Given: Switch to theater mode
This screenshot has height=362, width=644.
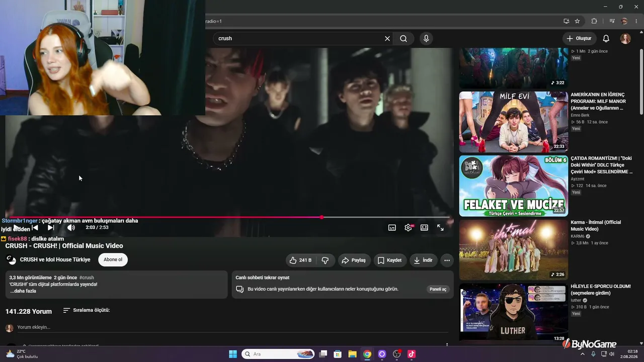Looking at the screenshot, I should click(x=424, y=228).
